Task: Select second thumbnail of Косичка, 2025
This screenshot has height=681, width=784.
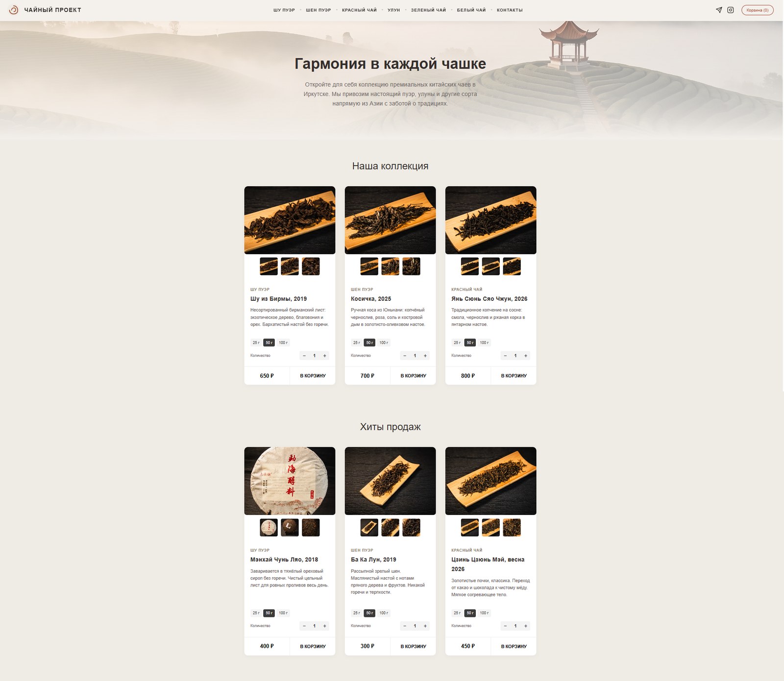Action: point(390,267)
